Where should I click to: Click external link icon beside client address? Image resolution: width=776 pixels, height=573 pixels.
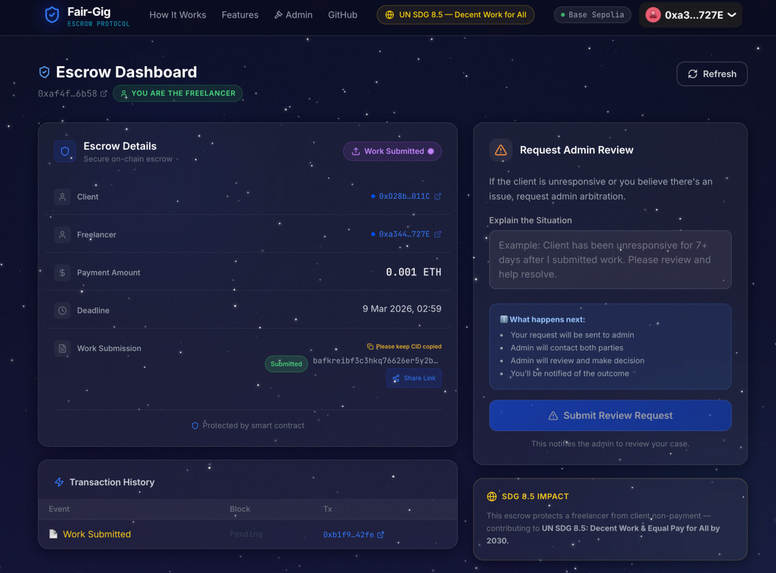[437, 196]
